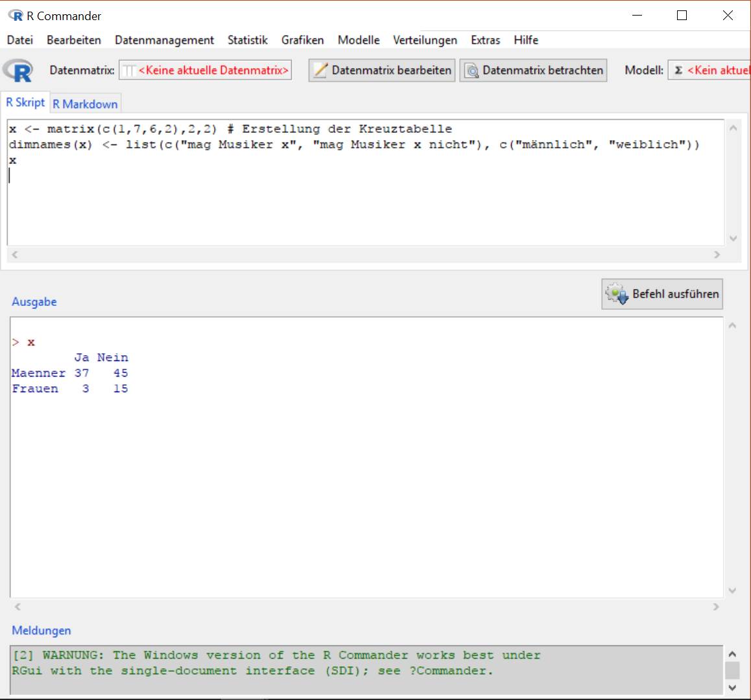The image size is (751, 700).
Task: Click the pencil icon for Datenmatrix bearbeiten
Action: (x=320, y=71)
